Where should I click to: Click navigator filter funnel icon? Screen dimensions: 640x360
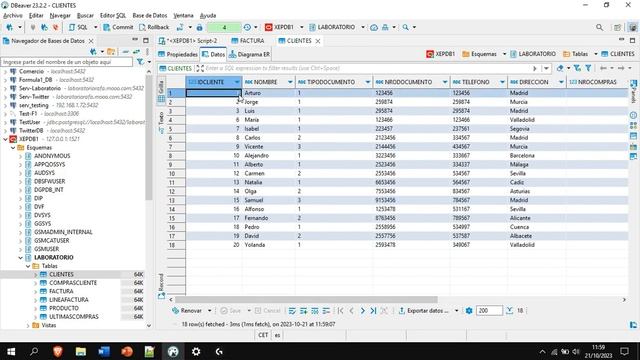click(140, 62)
